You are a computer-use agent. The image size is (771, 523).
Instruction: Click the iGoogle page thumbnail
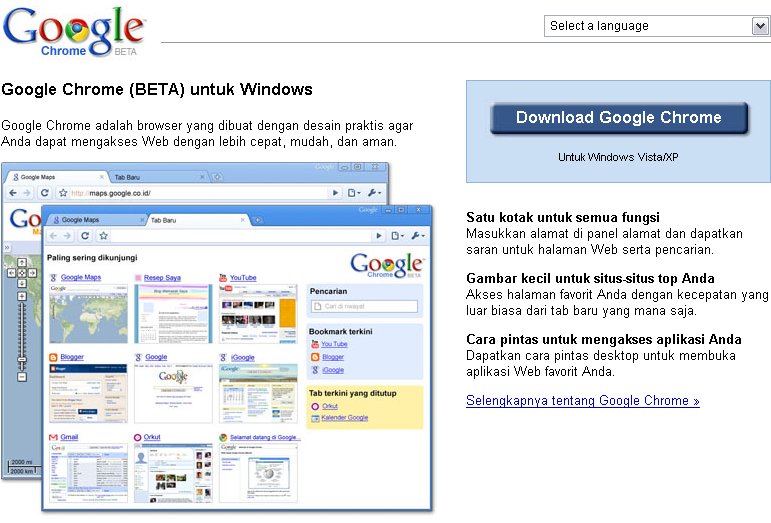(x=258, y=393)
